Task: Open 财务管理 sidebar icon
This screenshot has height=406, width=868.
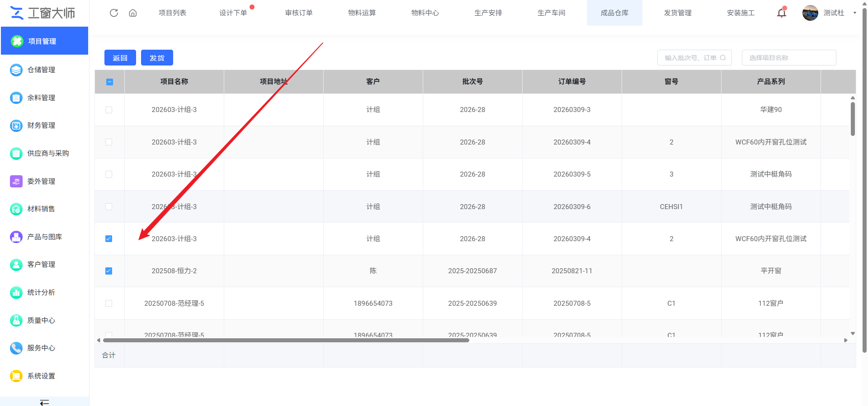Action: (x=16, y=126)
